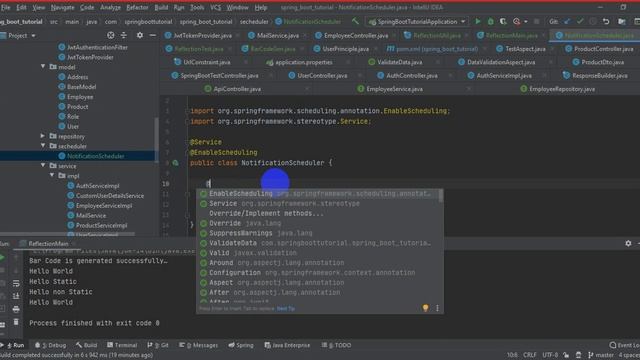Open the Messages tool window
This screenshot has height=360, width=640.
(x=199, y=345)
